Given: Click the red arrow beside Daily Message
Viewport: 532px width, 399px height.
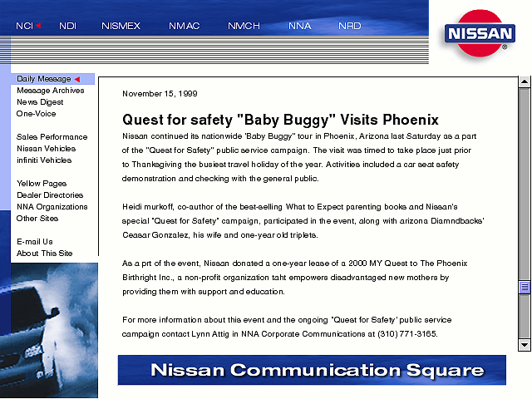Looking at the screenshot, I should pos(77,79).
